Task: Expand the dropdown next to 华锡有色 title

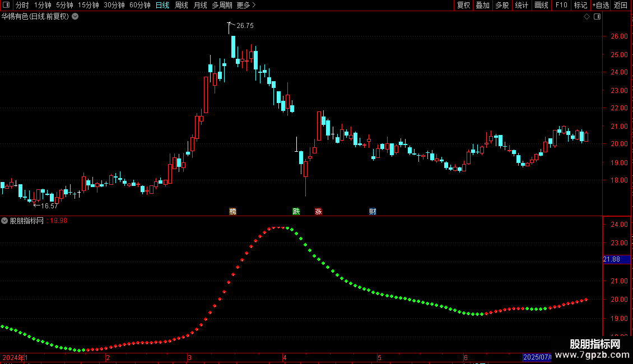Action: point(75,16)
